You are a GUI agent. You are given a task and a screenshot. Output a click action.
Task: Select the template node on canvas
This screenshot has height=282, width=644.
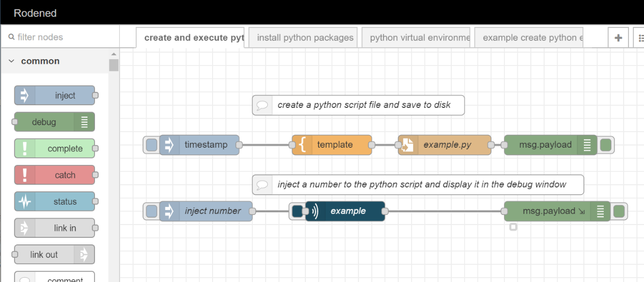click(x=332, y=144)
